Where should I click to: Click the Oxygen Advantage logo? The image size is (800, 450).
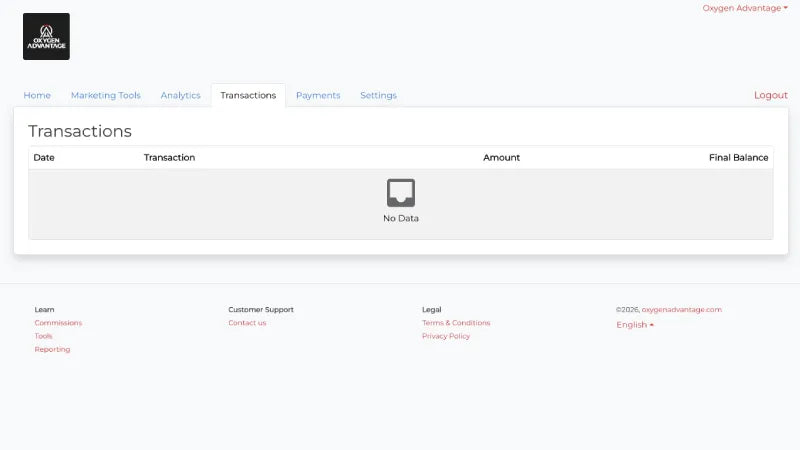click(46, 36)
